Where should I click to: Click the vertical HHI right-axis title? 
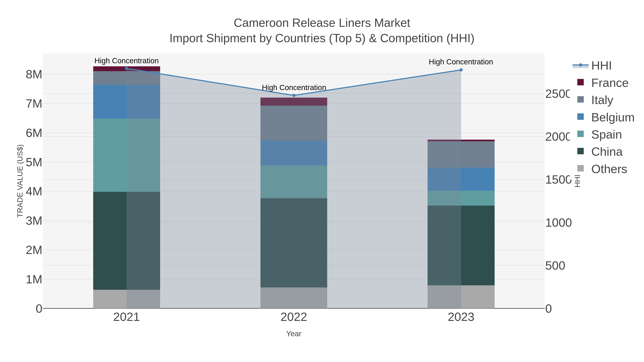(577, 181)
